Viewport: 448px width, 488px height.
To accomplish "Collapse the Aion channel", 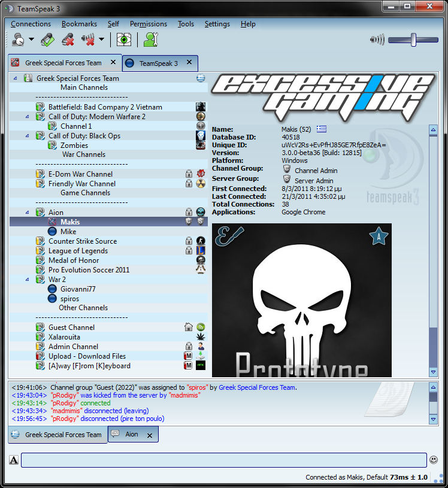I will pos(28,213).
